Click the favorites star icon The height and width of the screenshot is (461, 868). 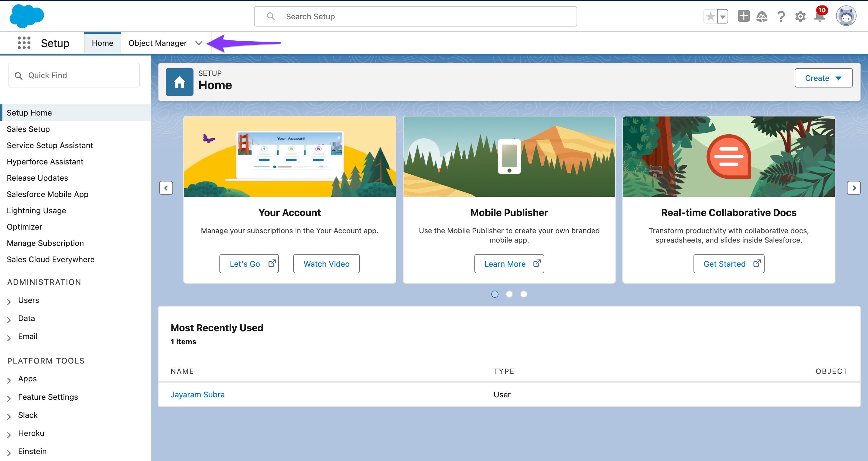[710, 16]
